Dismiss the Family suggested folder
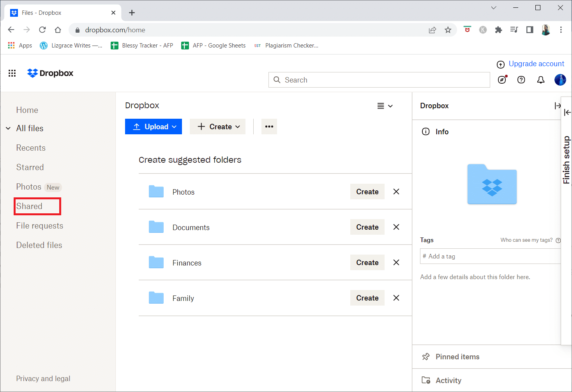The image size is (572, 392). click(x=396, y=298)
